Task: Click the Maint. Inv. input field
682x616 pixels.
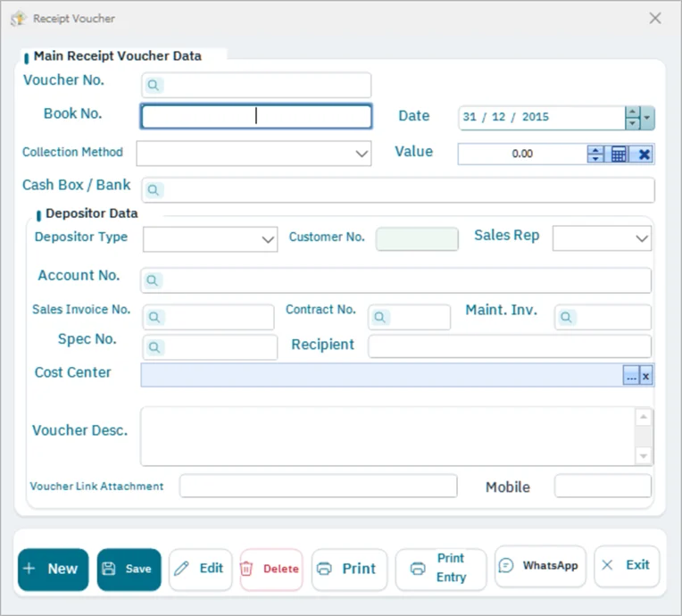Action: coord(603,317)
